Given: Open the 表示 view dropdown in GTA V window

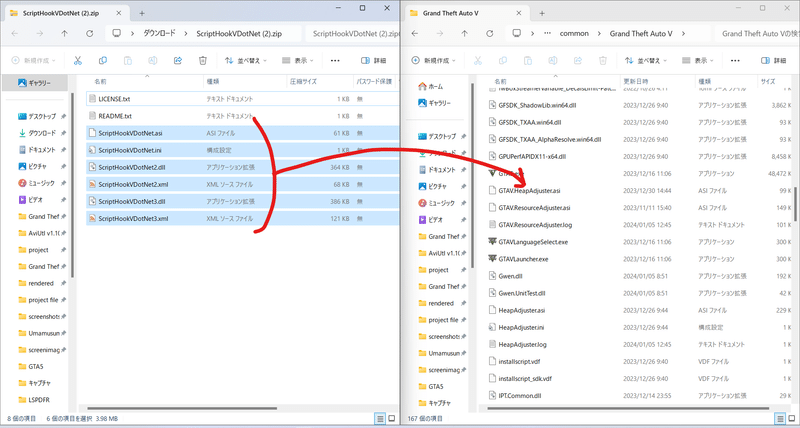Looking at the screenshot, I should click(x=697, y=60).
